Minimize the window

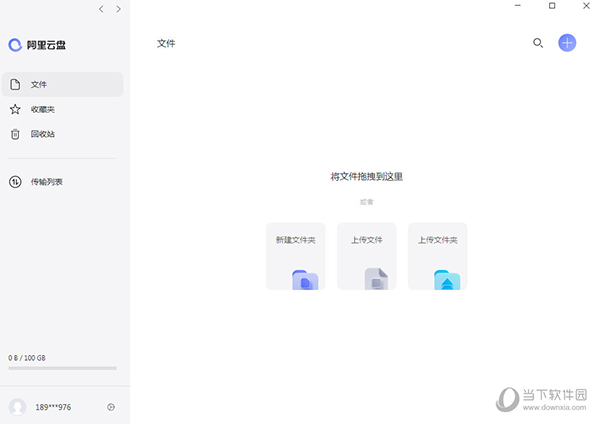click(518, 6)
